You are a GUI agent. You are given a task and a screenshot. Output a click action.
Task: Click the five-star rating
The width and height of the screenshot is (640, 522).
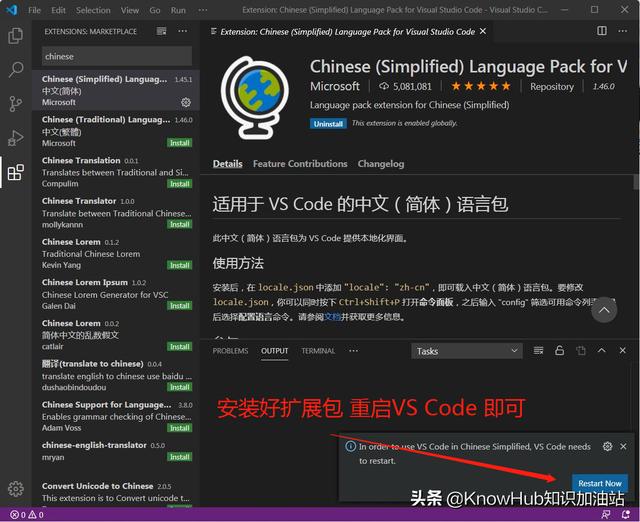[481, 86]
